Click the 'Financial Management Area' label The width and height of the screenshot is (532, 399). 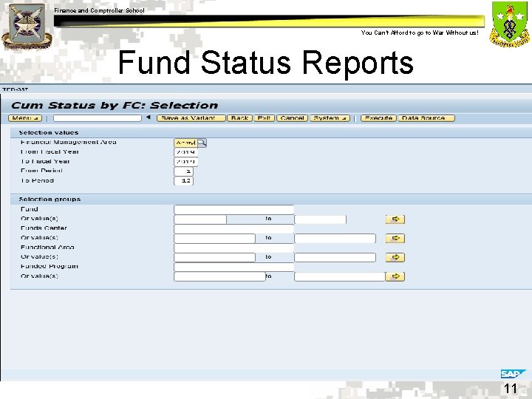[68, 142]
